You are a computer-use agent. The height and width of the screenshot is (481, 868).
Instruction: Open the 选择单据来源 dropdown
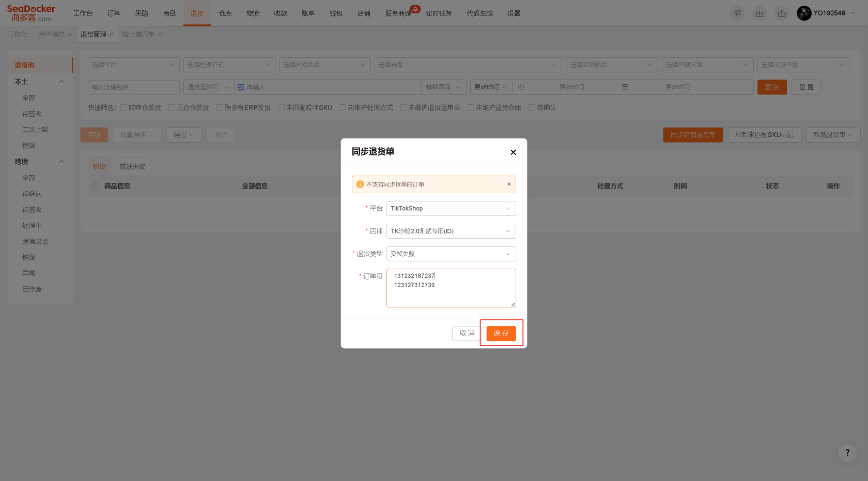(707, 65)
